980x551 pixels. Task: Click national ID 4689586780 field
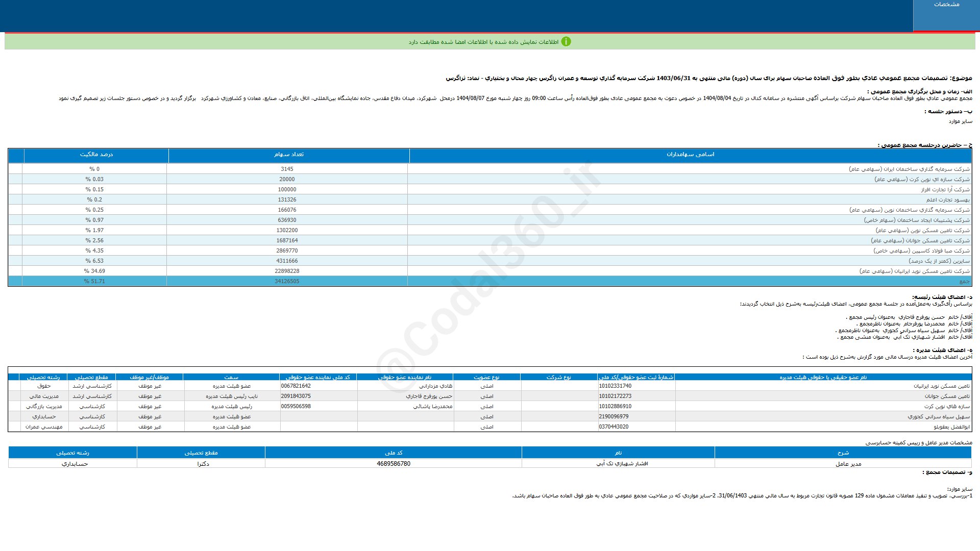tap(393, 464)
